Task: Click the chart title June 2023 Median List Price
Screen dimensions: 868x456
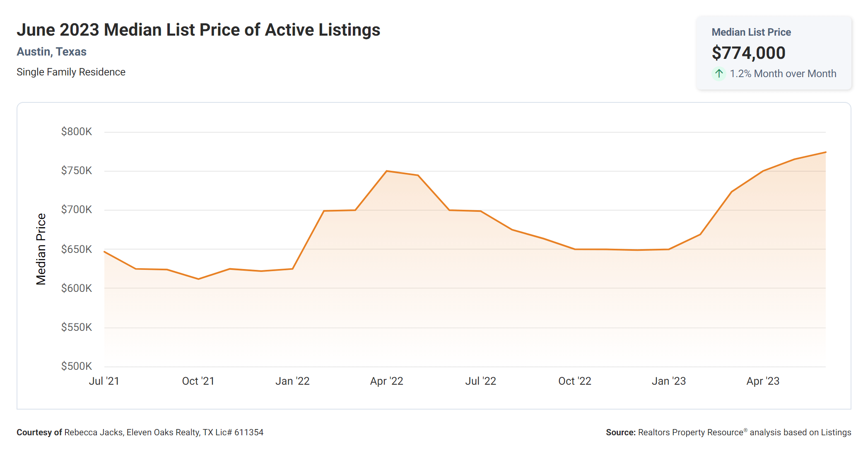Action: (x=198, y=30)
